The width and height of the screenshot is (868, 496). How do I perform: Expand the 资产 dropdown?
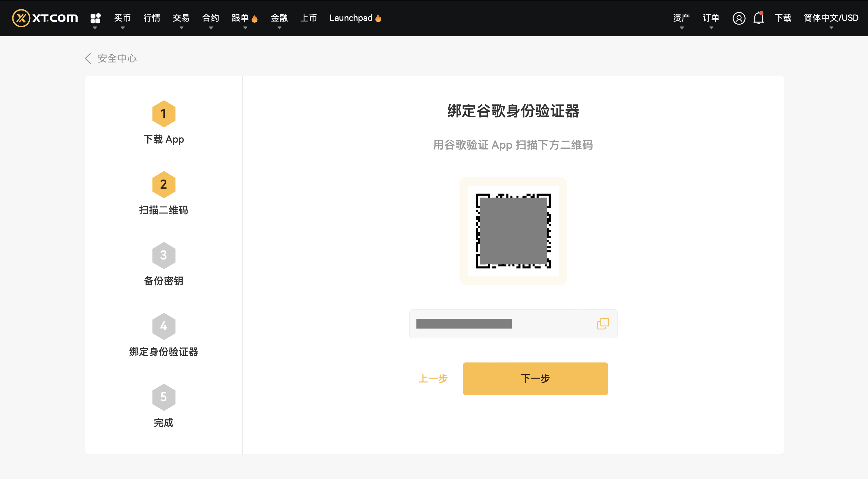682,18
